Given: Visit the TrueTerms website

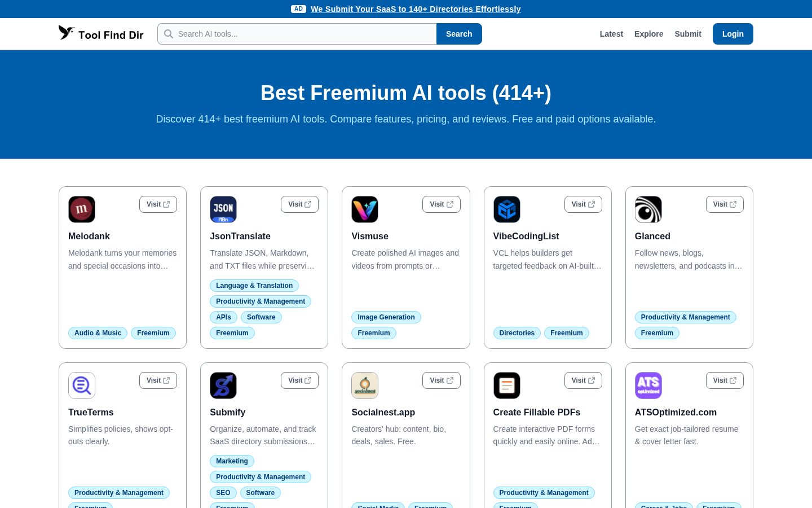Looking at the screenshot, I should [x=158, y=380].
